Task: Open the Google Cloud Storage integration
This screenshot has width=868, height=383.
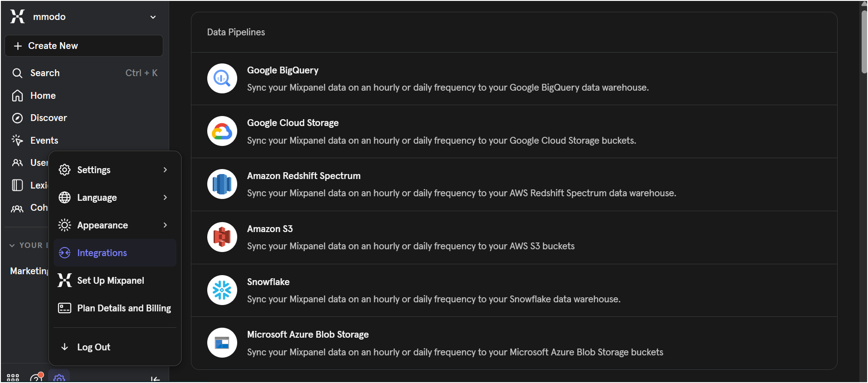Action: point(514,132)
